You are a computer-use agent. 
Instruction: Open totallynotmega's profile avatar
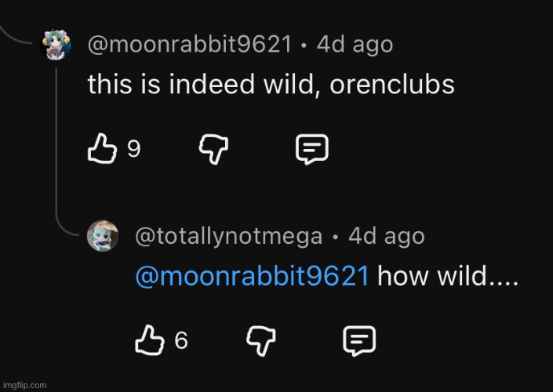103,236
